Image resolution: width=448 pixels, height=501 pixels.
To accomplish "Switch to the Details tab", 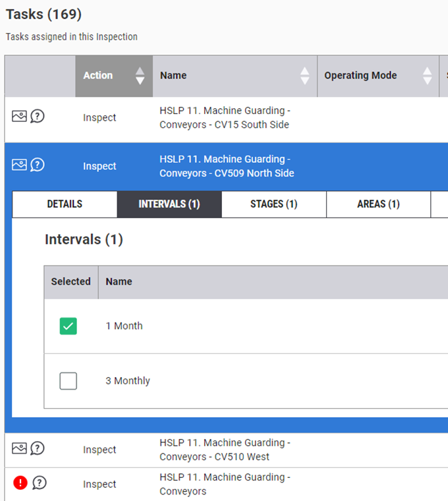I will pos(65,204).
